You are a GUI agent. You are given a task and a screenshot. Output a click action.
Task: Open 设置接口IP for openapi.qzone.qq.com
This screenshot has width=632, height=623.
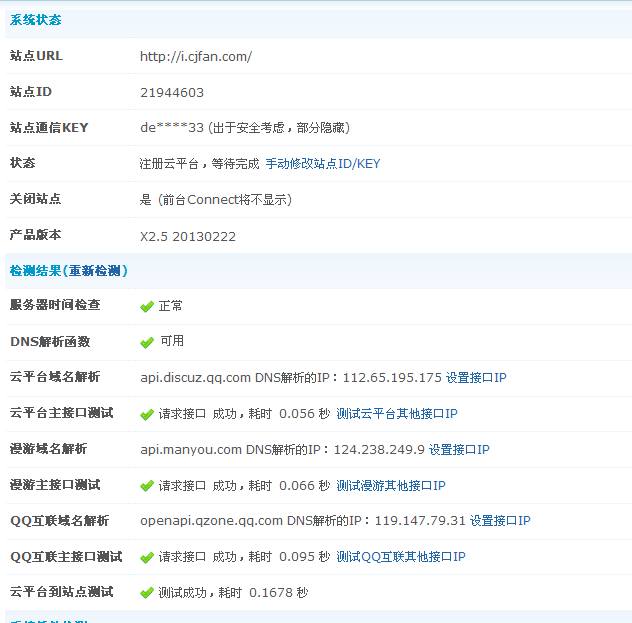point(500,521)
